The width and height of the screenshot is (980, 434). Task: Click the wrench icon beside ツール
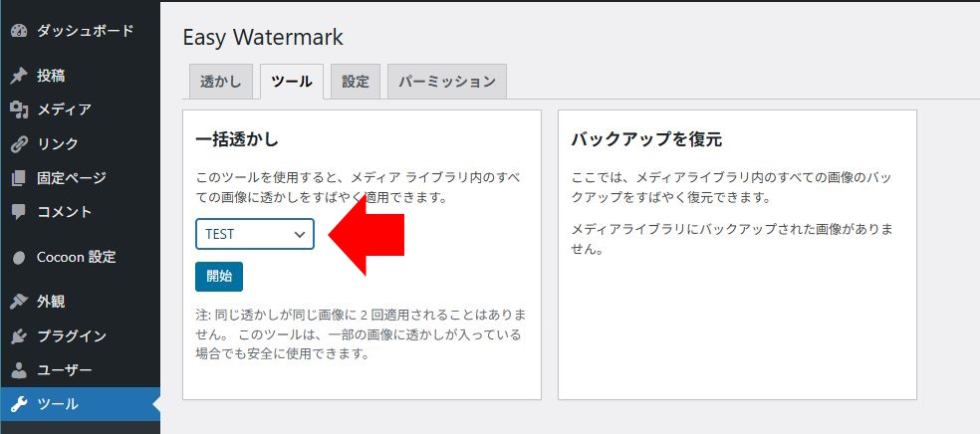click(18, 404)
